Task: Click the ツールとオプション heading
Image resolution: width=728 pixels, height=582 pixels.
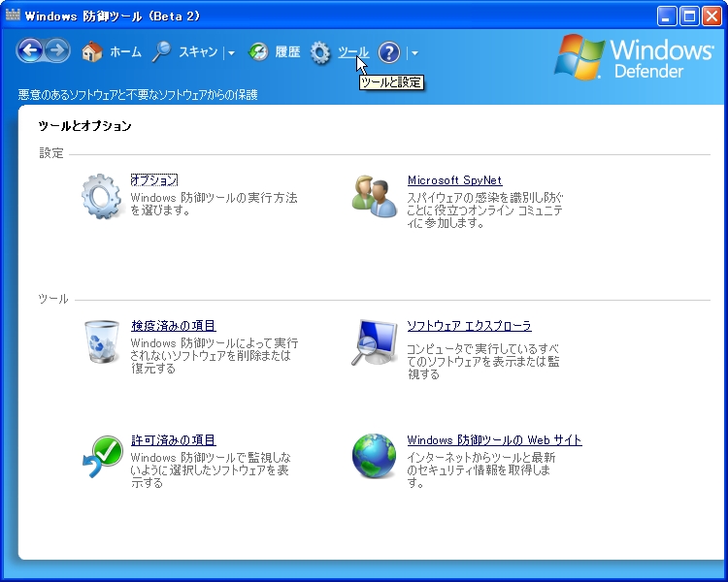Action: click(85, 126)
